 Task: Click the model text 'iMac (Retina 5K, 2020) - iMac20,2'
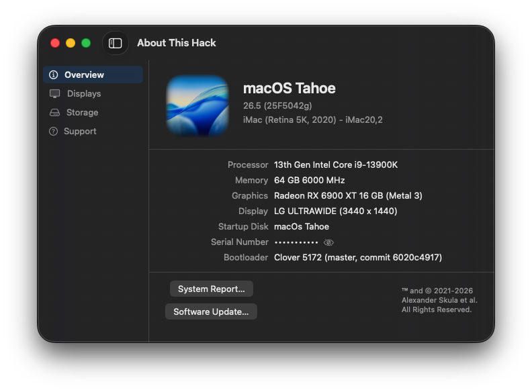[x=313, y=119]
